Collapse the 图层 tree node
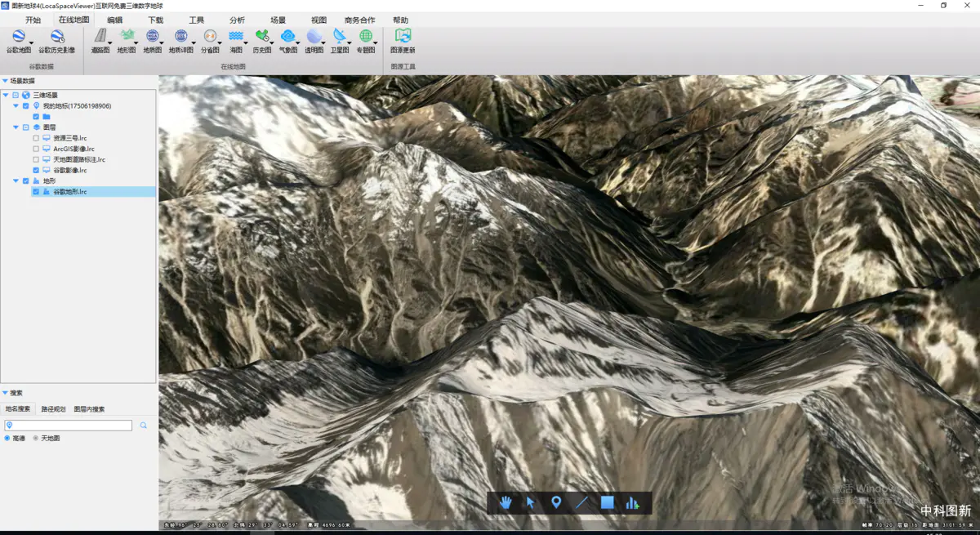The image size is (980, 535). (16, 127)
